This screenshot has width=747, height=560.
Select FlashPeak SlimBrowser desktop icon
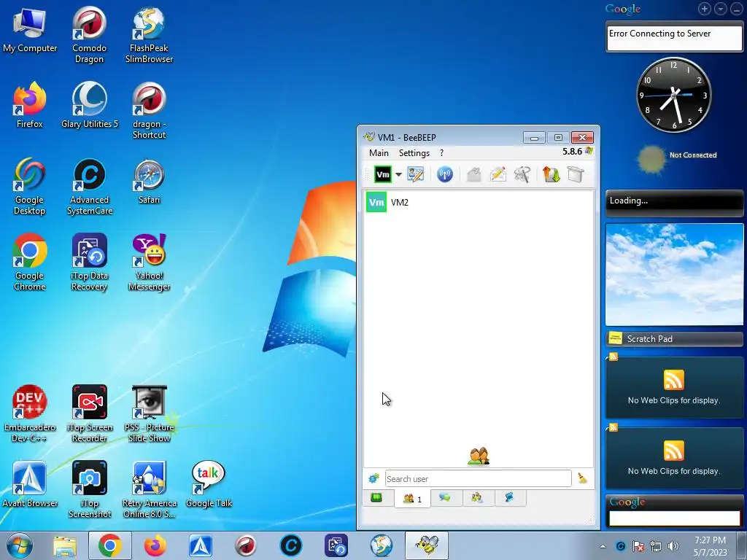149,34
